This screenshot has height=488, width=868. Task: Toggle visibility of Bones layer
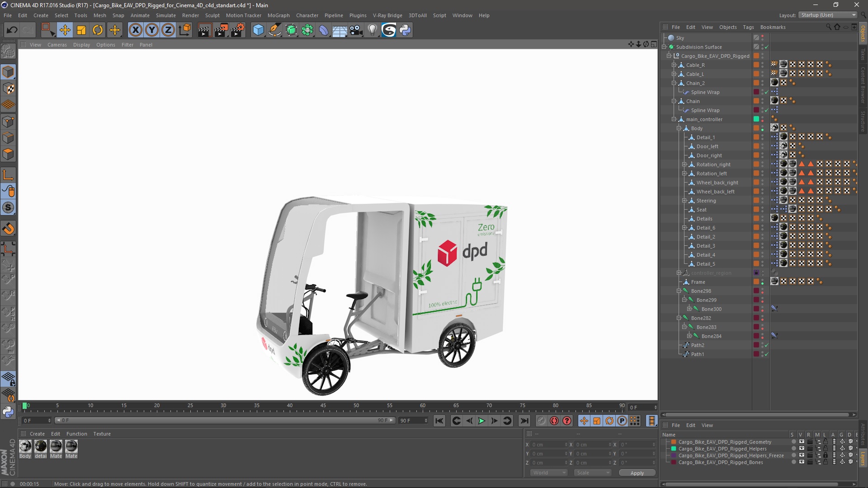(x=801, y=462)
